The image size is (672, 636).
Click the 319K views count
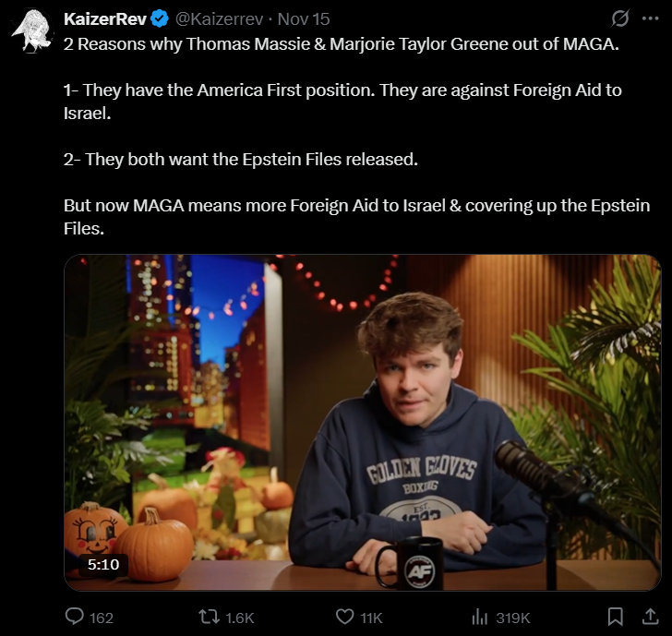tap(513, 618)
